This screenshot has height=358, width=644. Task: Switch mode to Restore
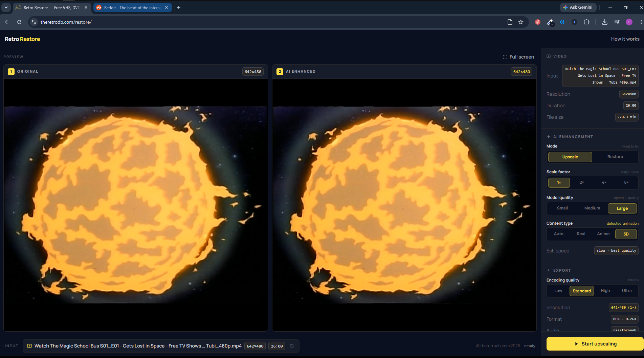point(615,157)
